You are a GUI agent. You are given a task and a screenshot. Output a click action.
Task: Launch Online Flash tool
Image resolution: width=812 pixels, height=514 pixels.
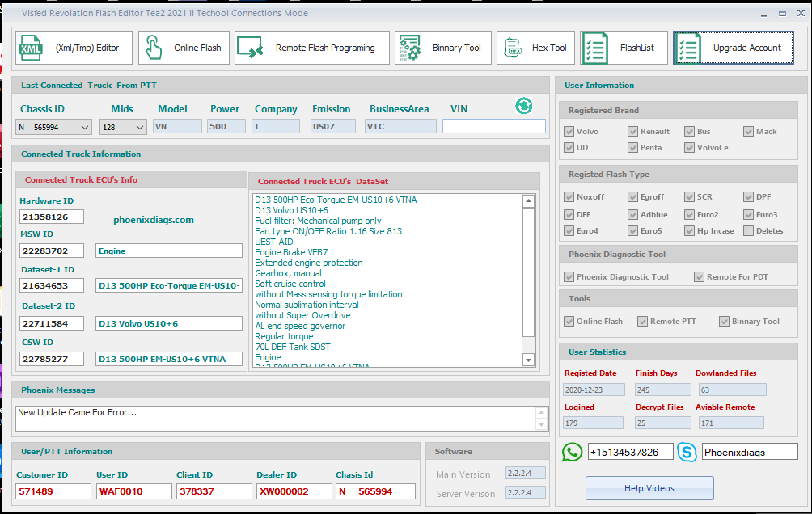tap(184, 48)
